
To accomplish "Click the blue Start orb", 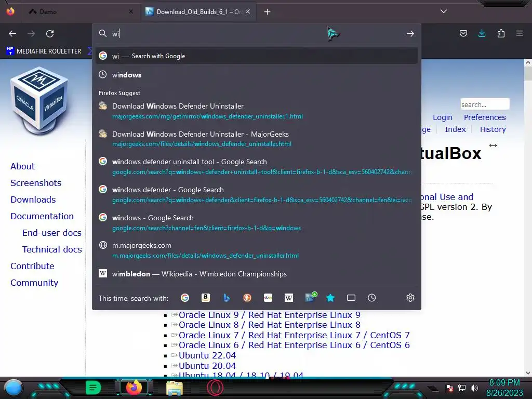I will coord(13,388).
